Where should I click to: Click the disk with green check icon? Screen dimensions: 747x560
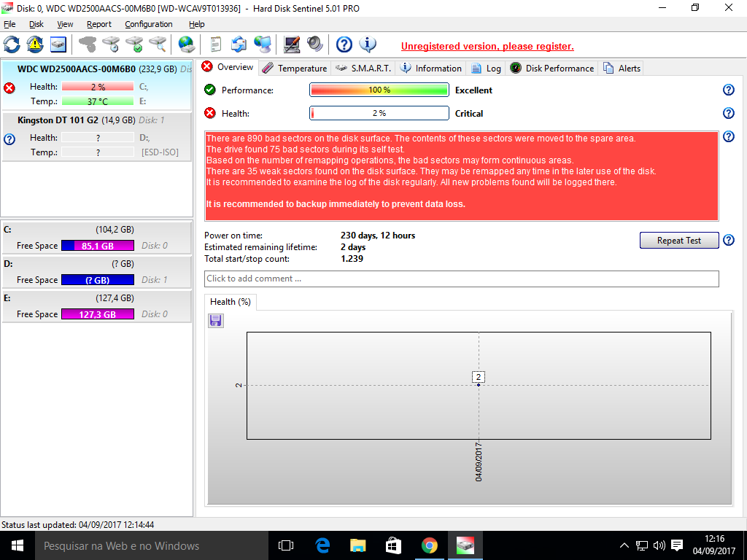point(134,44)
